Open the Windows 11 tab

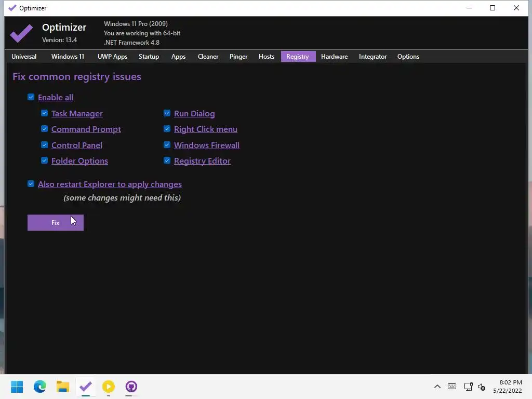(x=68, y=57)
